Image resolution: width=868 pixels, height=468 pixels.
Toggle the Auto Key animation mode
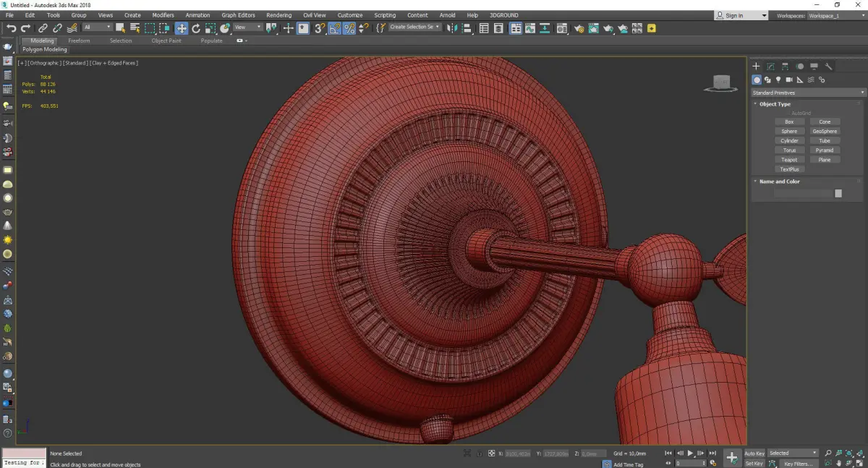coord(754,454)
